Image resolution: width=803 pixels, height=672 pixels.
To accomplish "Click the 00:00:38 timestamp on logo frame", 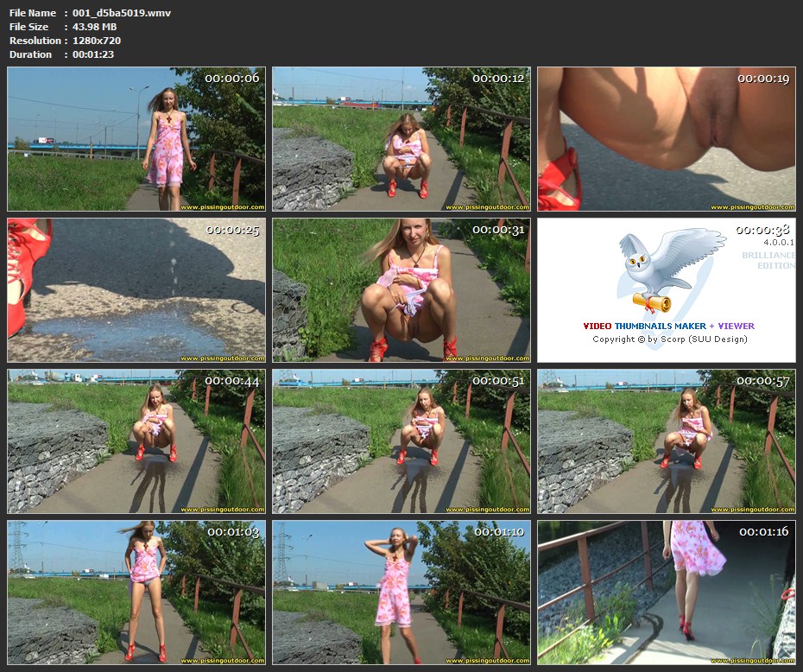I will coord(763,230).
